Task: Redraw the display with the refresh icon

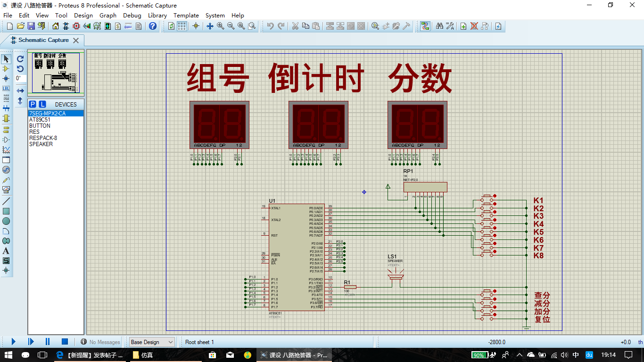Action: click(171, 26)
